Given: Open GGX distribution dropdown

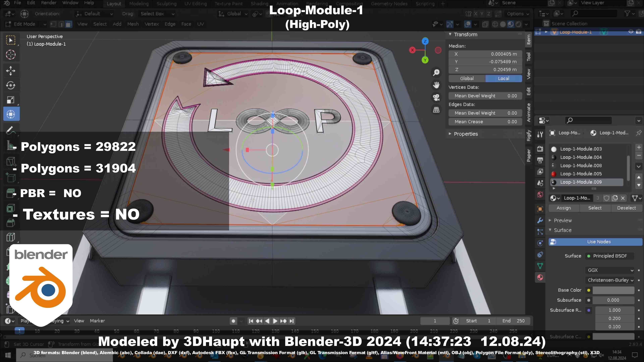Looking at the screenshot, I should point(610,270).
